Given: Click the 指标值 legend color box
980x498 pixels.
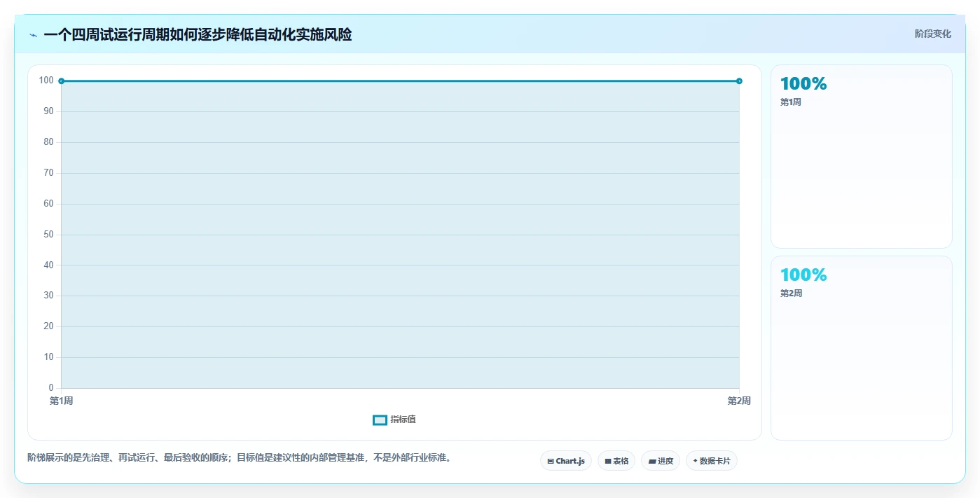Looking at the screenshot, I should [x=380, y=420].
